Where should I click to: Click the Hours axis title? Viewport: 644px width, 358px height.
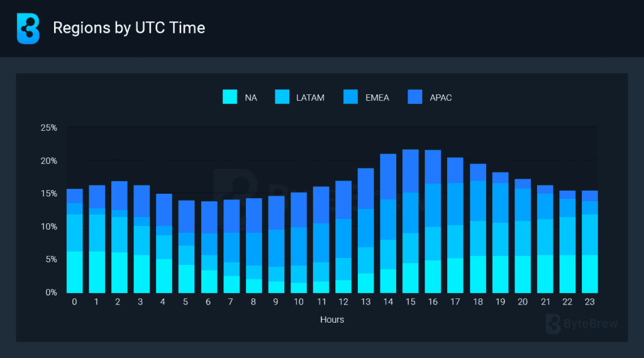tap(332, 320)
